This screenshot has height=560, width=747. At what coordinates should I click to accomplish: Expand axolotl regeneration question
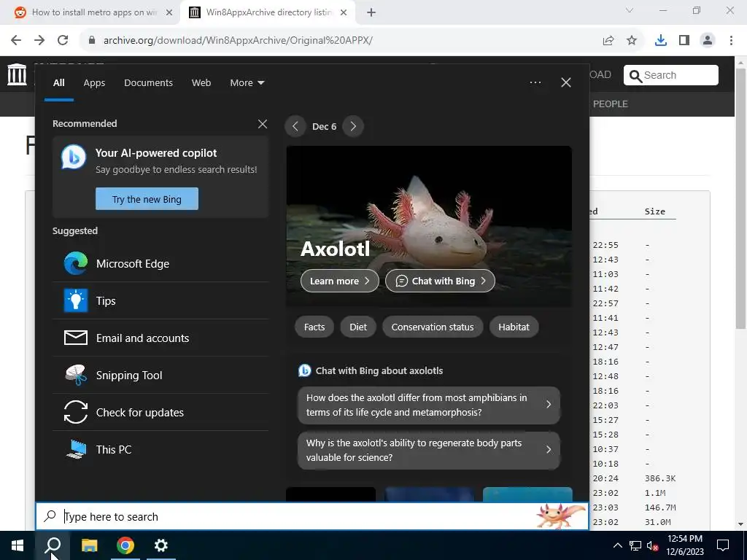[429, 450]
